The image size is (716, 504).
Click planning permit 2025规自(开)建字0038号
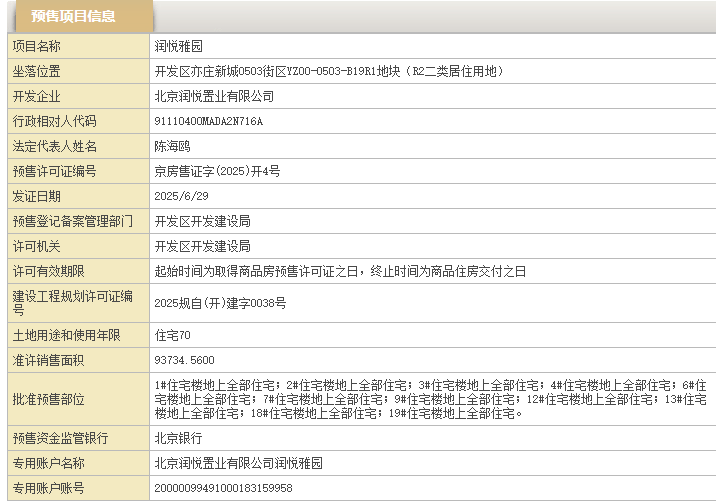pos(220,302)
